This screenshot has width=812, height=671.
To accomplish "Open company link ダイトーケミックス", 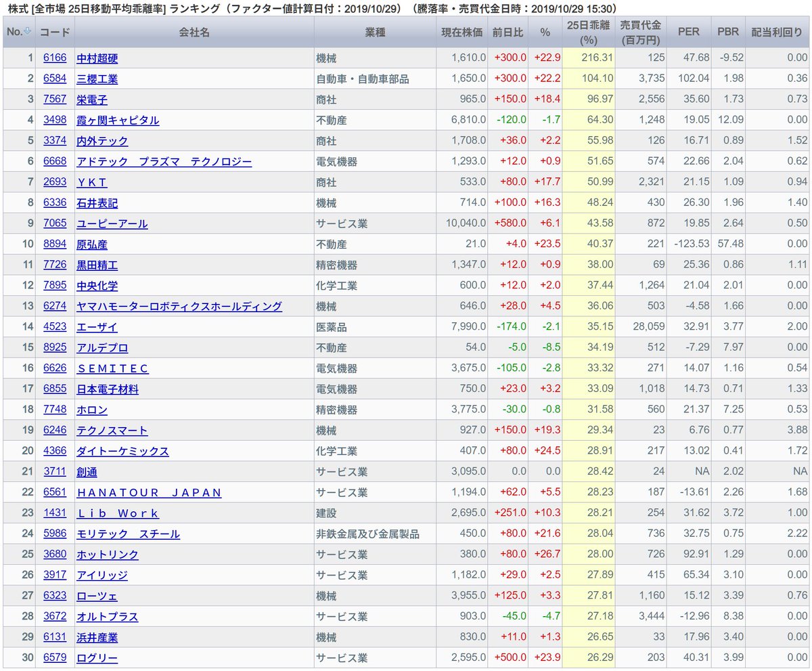I will coord(122,451).
